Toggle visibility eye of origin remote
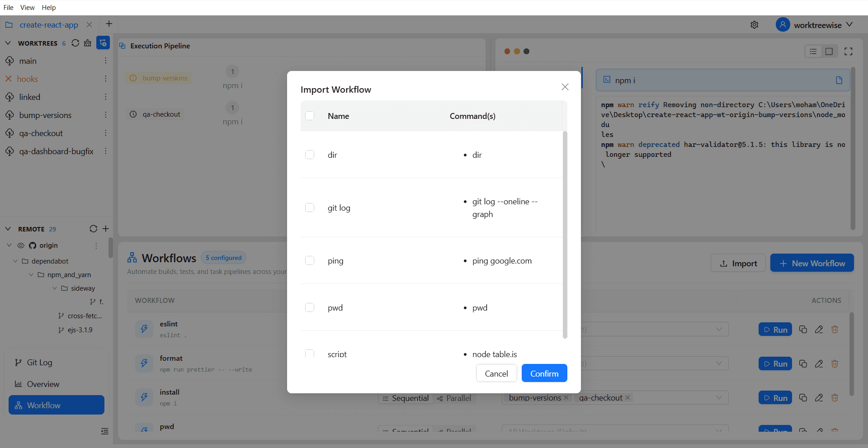This screenshot has height=448, width=868. pyautogui.click(x=21, y=245)
